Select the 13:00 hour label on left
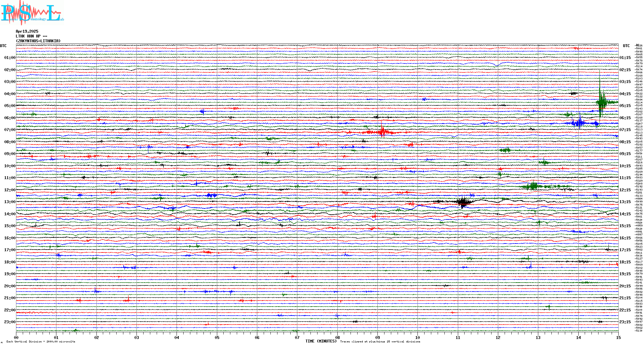The height and width of the screenshot is (346, 644). (x=10, y=202)
